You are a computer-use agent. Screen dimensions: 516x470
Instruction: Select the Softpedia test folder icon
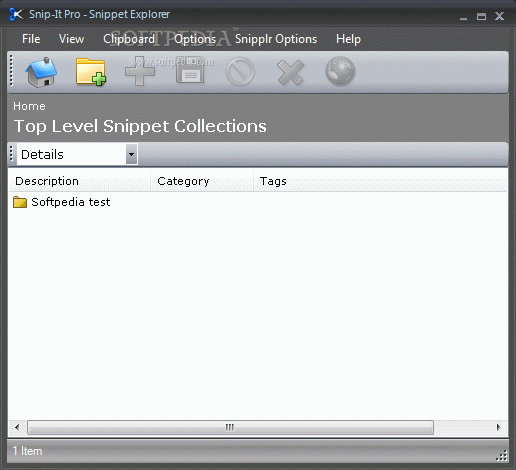pyautogui.click(x=20, y=202)
